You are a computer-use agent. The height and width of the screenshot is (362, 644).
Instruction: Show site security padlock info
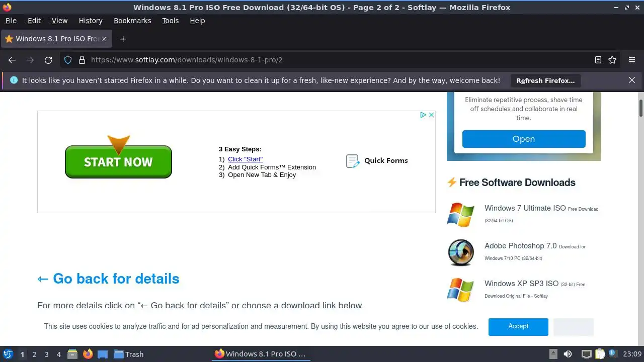[82, 60]
